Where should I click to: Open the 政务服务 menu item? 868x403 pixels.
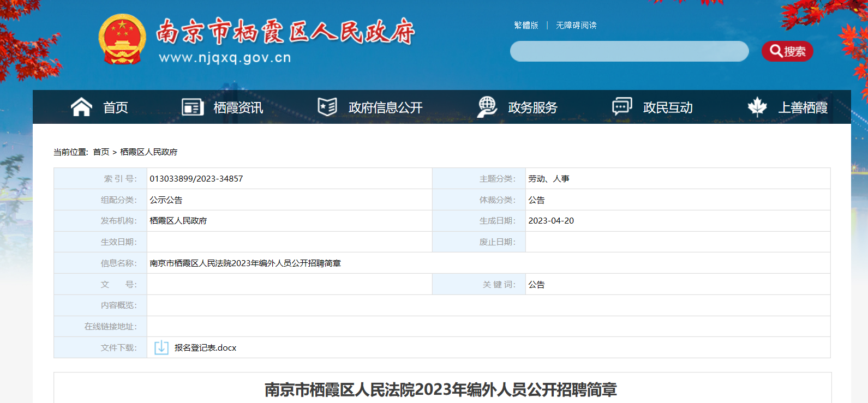(x=532, y=107)
